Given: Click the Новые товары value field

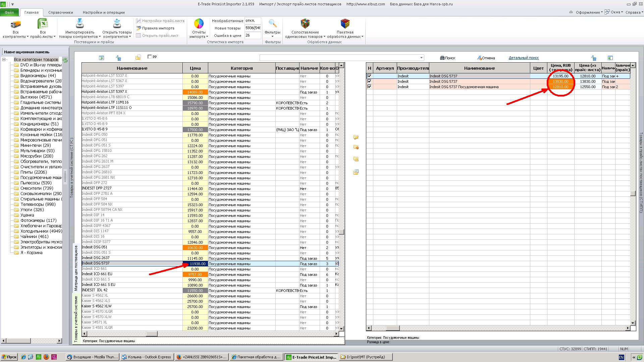Looking at the screenshot, I should tap(253, 28).
